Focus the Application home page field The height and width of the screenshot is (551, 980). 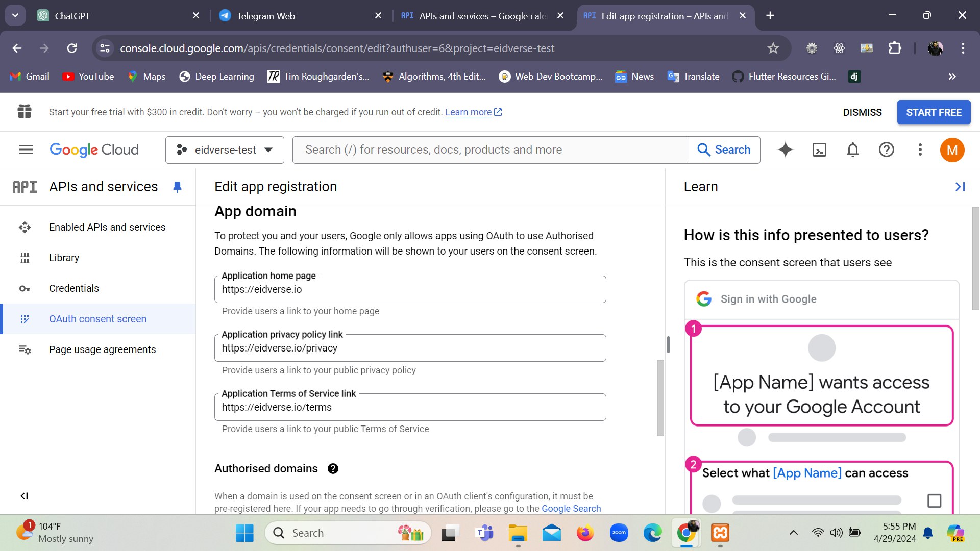point(410,289)
